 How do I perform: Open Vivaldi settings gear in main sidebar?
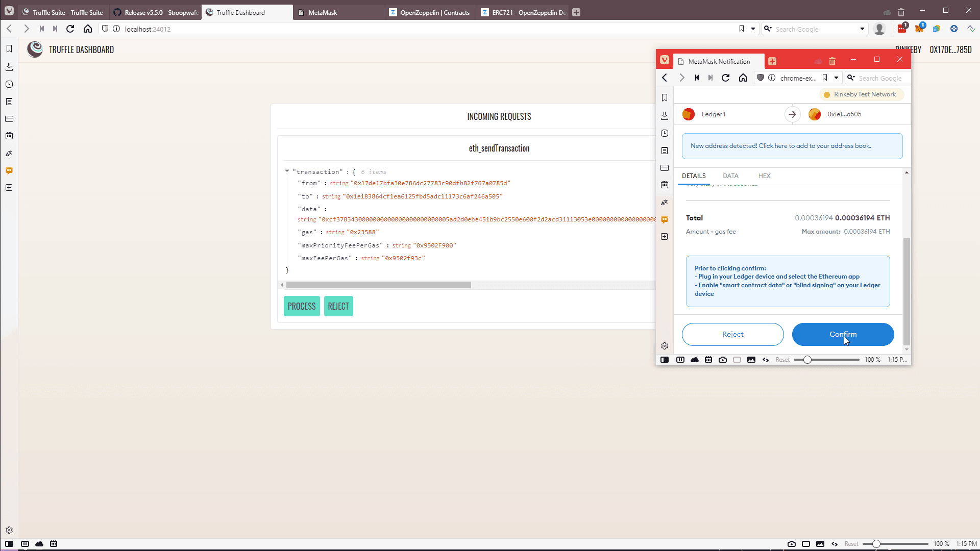[9, 530]
